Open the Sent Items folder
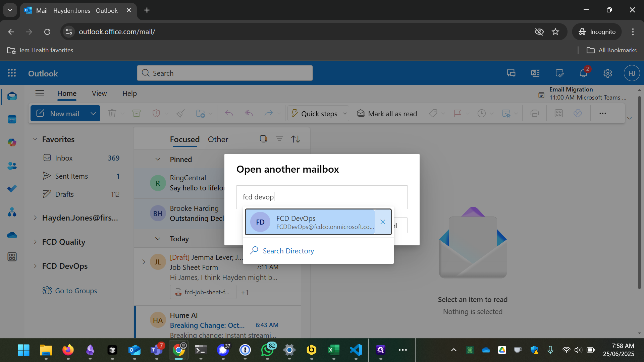 pos(81,176)
